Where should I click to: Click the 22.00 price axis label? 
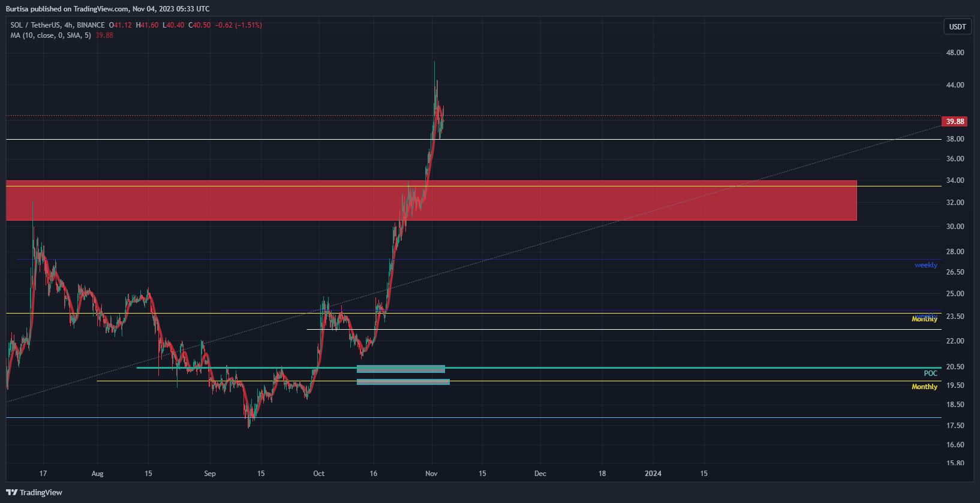955,341
